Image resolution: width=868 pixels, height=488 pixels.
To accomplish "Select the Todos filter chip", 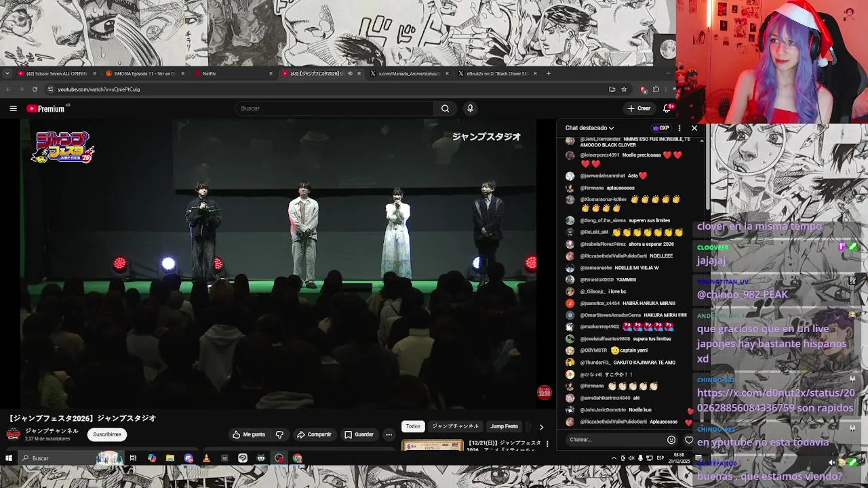I will pos(413,426).
